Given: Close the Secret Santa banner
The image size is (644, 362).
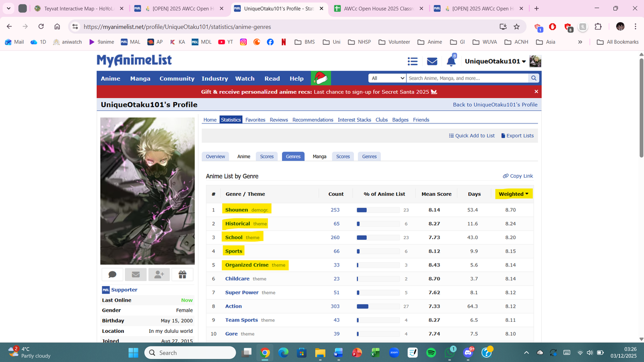Looking at the screenshot, I should (536, 92).
